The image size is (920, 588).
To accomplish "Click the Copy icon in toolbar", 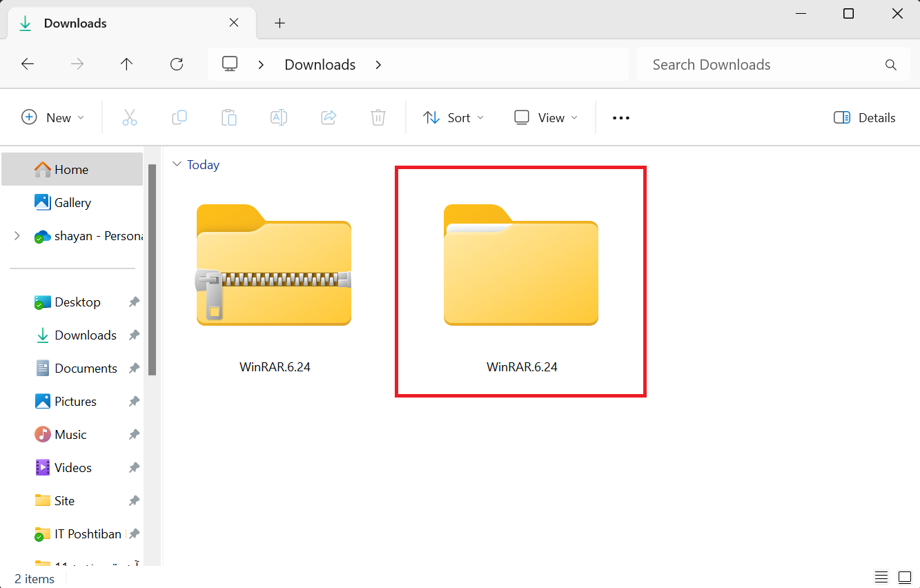I will click(179, 117).
